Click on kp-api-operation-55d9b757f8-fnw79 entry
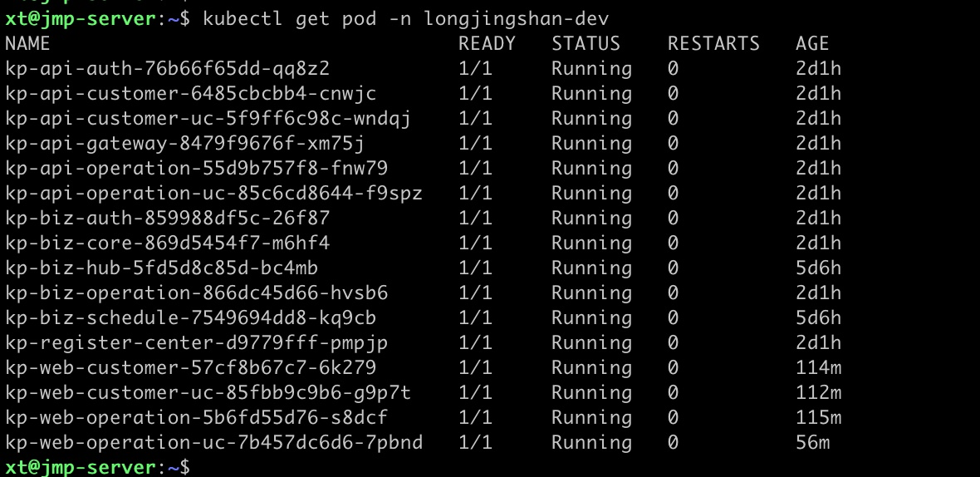The width and height of the screenshot is (980, 477). (x=196, y=168)
